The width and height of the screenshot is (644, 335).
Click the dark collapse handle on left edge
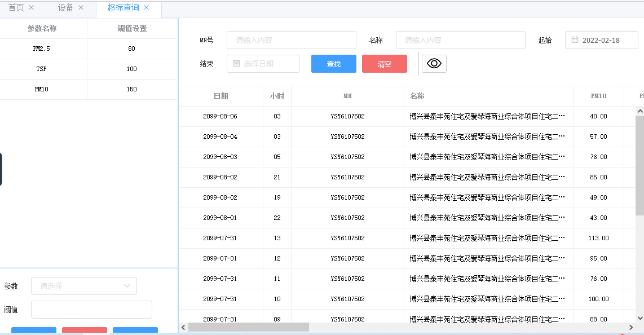[1, 169]
